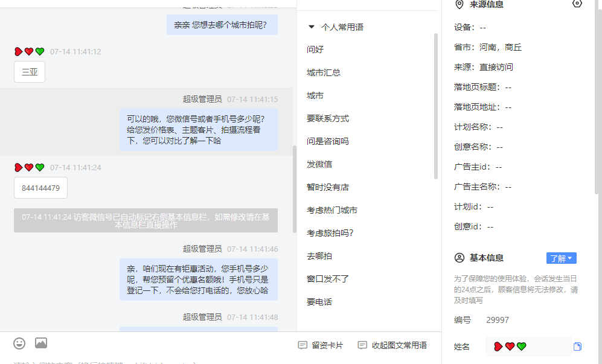The image size is (602, 364).
Task: Click the person icon beside 基本信息
Action: (x=460, y=258)
